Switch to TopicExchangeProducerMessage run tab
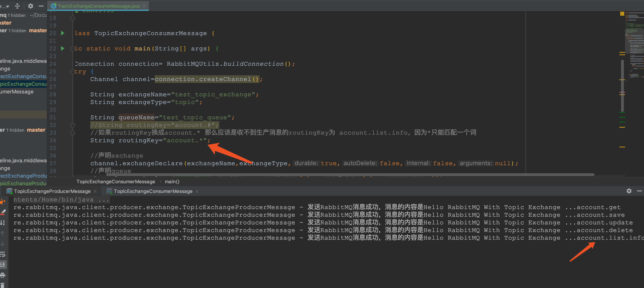 pos(52,191)
